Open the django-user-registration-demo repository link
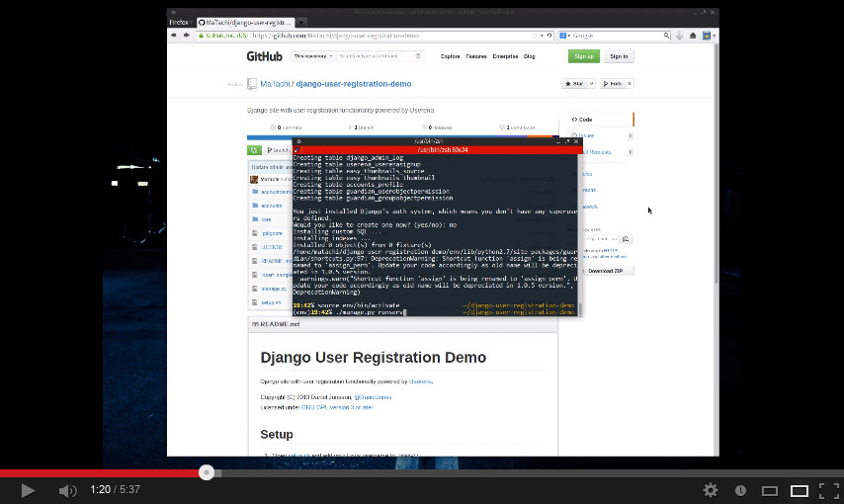Screen dimensions: 844x504 [x=354, y=84]
